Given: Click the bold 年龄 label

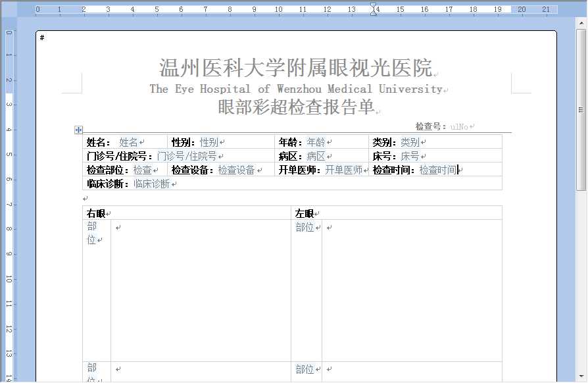Looking at the screenshot, I should coord(290,142).
